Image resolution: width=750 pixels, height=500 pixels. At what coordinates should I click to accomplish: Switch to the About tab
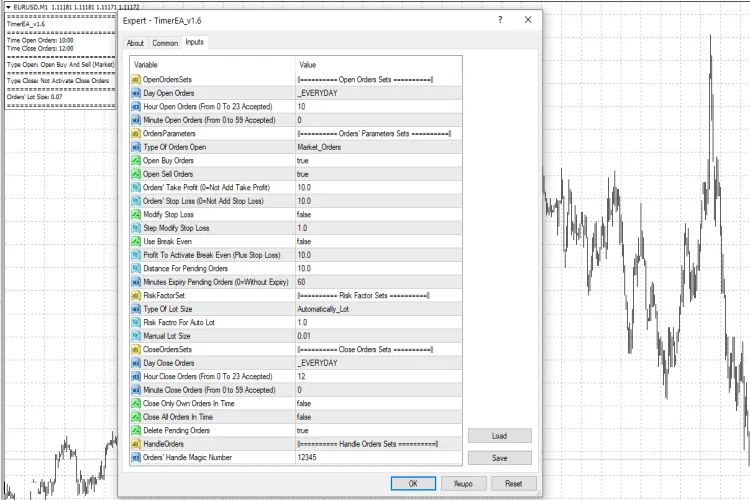click(x=135, y=43)
